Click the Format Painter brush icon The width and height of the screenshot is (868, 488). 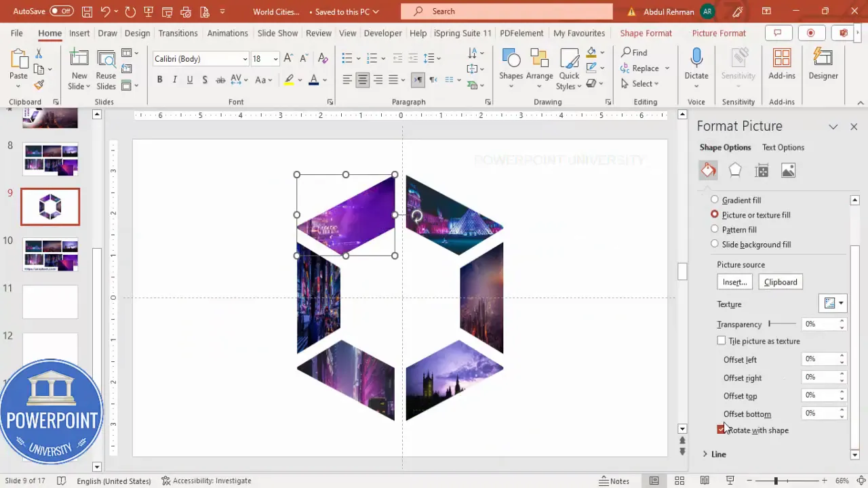pyautogui.click(x=39, y=85)
